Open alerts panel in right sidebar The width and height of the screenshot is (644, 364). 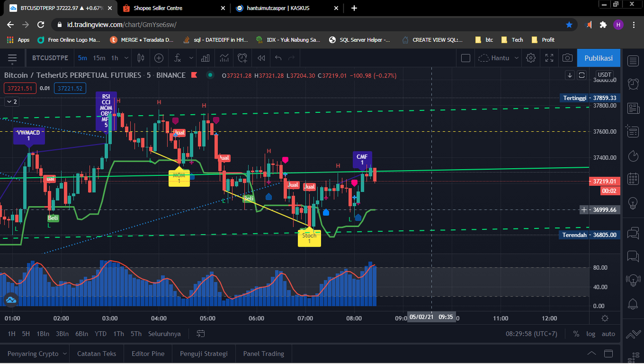(633, 84)
